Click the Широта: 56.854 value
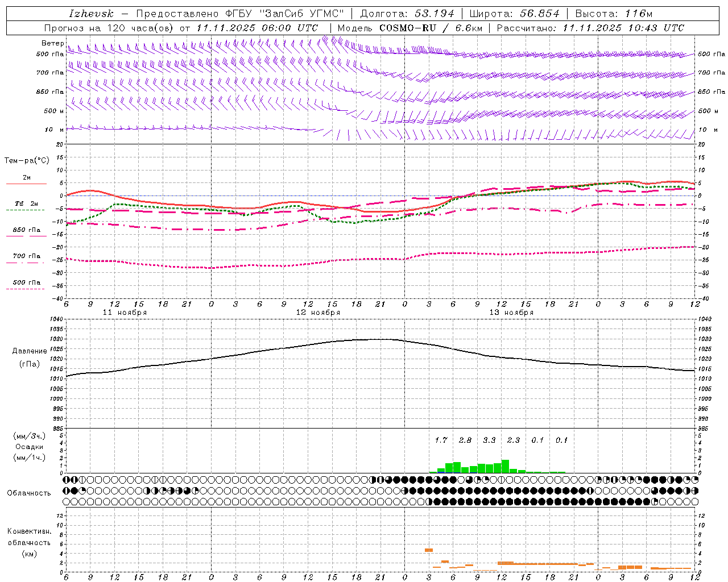Image resolution: width=728 pixels, height=582 pixels. (x=514, y=14)
